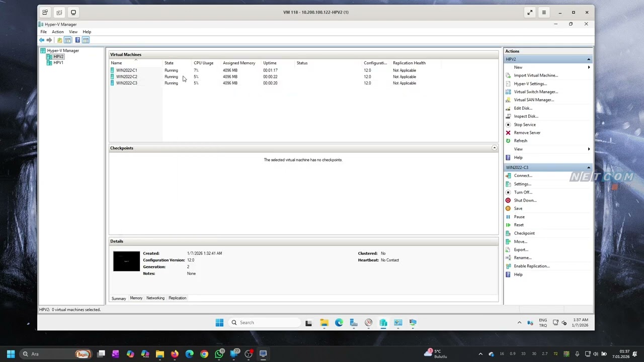Screen dimensions: 644x362
Task: Click Edit Disk action
Action: pyautogui.click(x=523, y=108)
